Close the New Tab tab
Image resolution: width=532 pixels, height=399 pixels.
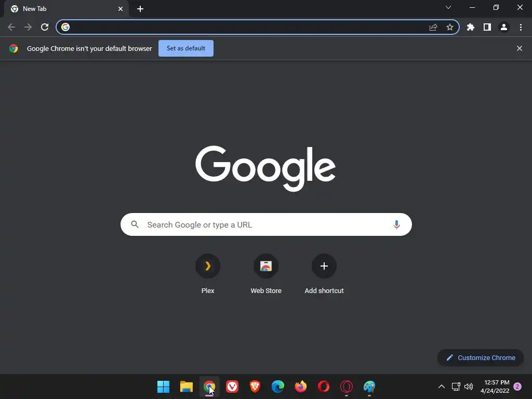coord(121,9)
